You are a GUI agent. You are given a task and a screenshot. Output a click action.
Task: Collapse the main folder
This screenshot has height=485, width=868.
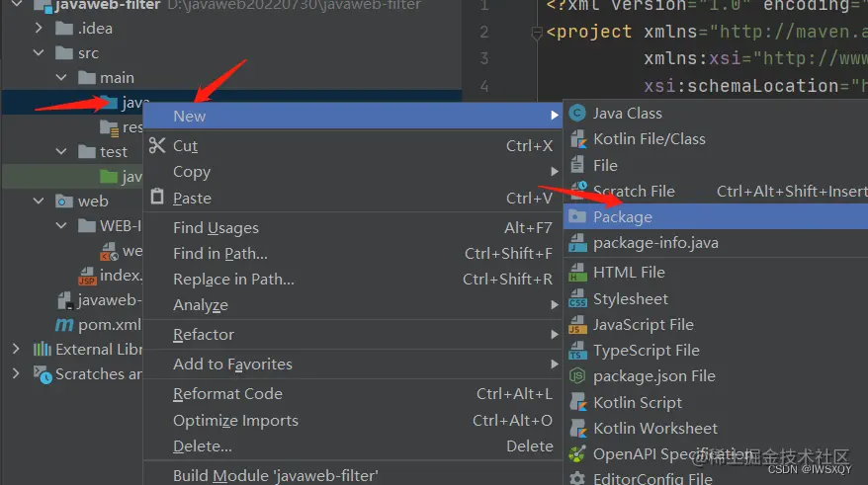pos(61,77)
